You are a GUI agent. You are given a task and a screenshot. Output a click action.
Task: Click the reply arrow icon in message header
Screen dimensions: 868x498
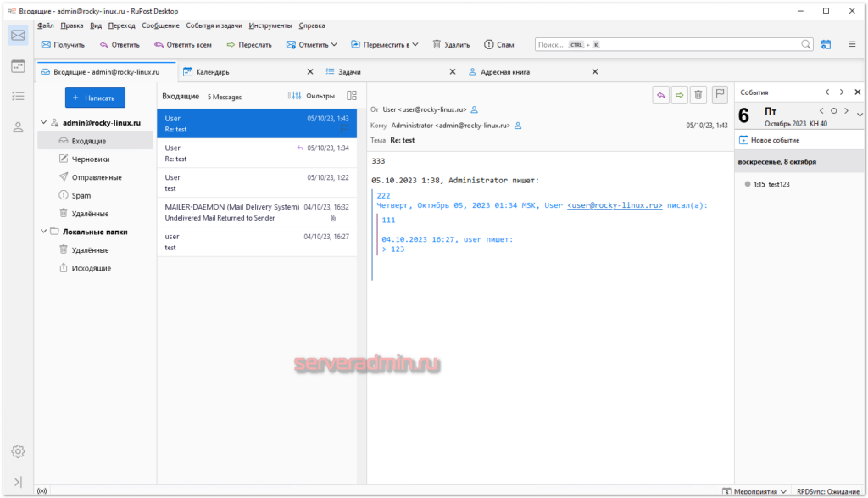[660, 95]
